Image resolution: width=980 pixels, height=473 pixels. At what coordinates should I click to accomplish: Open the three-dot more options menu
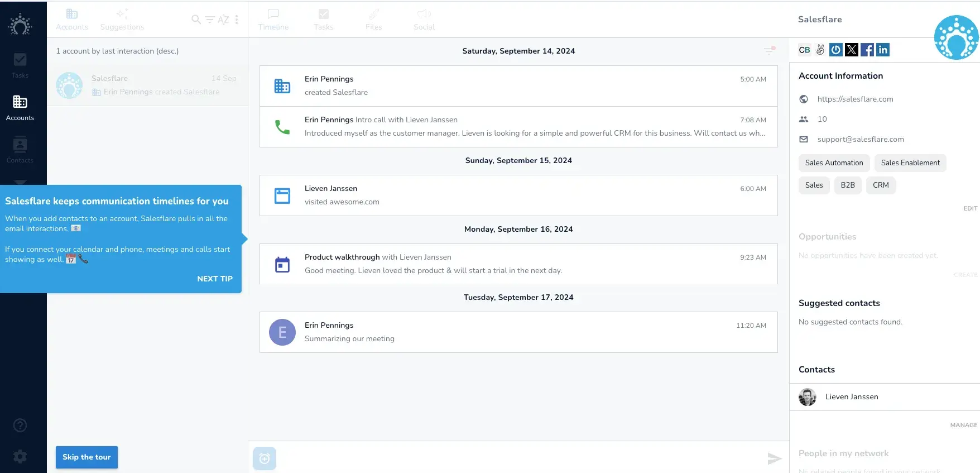(x=237, y=20)
